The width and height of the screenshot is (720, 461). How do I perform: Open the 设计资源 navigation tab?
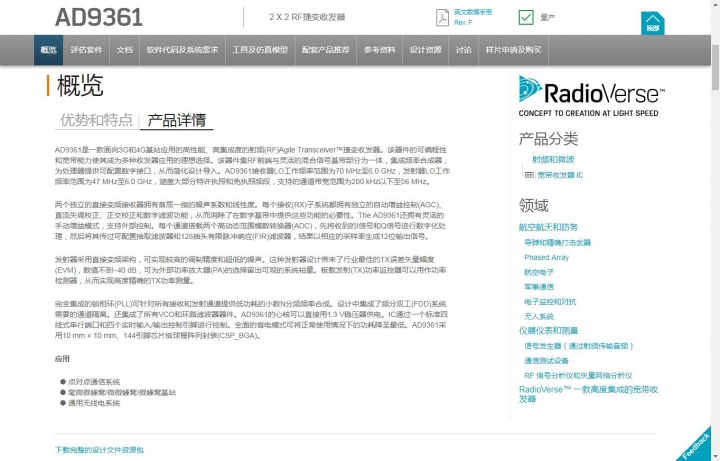(x=426, y=50)
